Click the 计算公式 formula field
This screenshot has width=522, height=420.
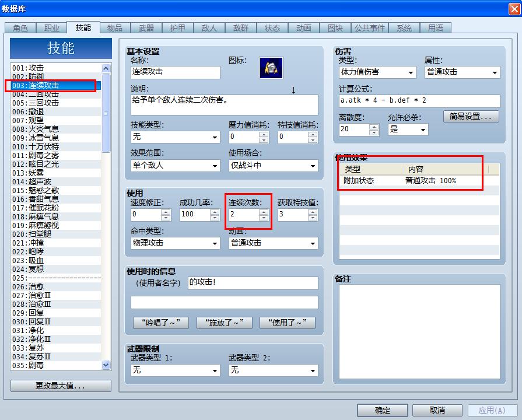(419, 101)
